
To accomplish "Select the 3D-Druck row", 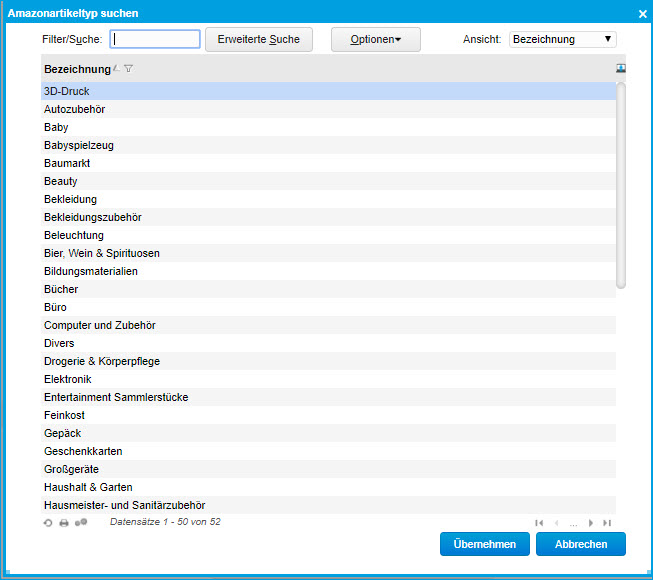I will click(328, 91).
